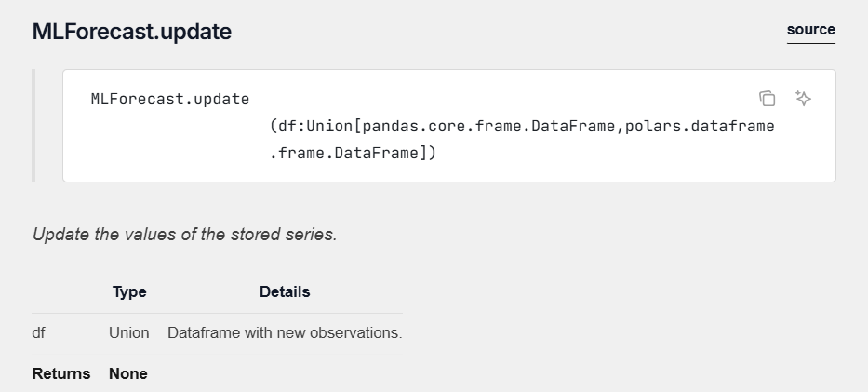
Task: Click empty area inside the code block
Action: pos(605,158)
